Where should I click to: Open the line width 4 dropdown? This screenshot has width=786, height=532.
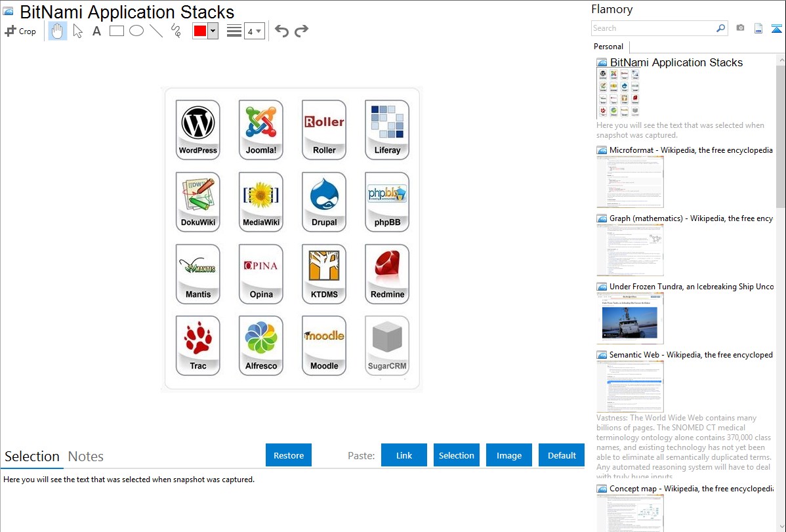254,31
